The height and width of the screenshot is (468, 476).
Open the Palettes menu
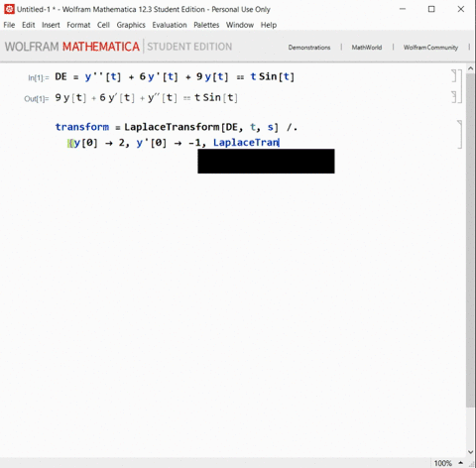tap(206, 25)
